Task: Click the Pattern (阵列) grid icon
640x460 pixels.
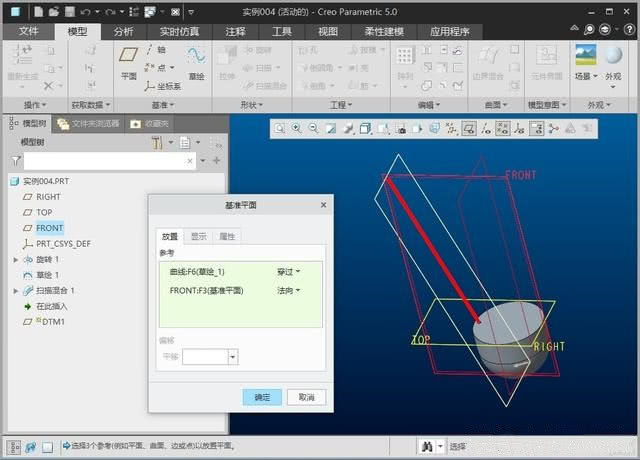Action: (x=404, y=56)
